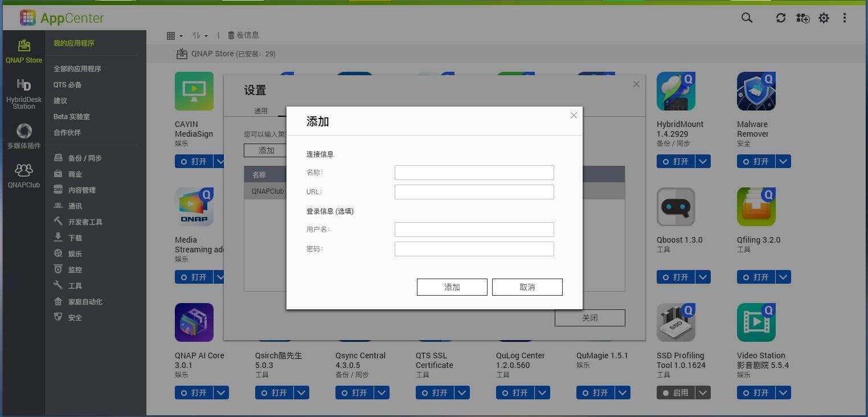Click the 名称 input field
The width and height of the screenshot is (868, 417).
[x=474, y=172]
